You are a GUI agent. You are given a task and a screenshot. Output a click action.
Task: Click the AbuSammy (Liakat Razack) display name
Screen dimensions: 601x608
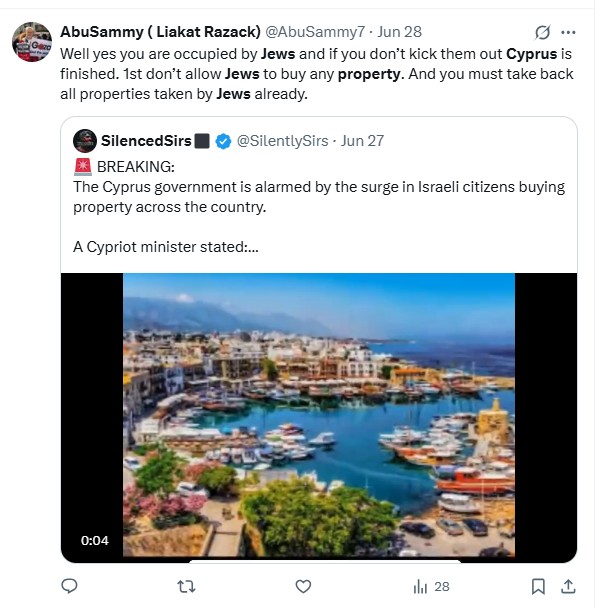pyautogui.click(x=160, y=32)
